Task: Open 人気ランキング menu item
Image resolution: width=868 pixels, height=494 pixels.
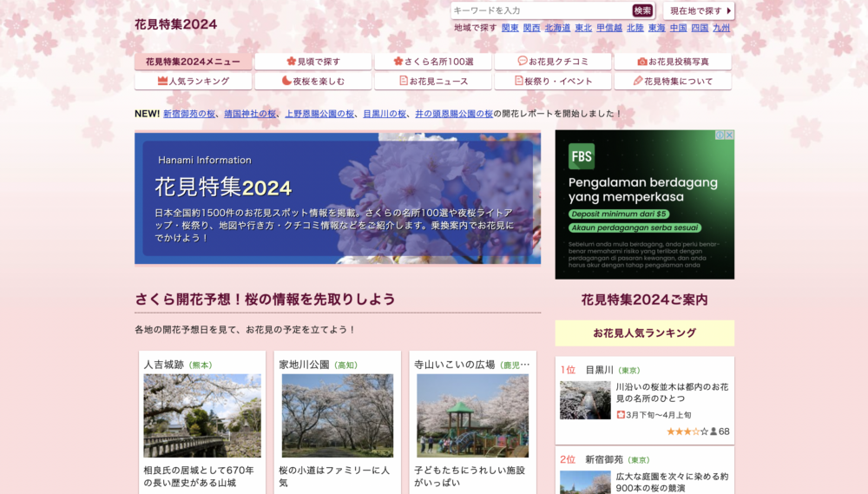Action: point(193,81)
